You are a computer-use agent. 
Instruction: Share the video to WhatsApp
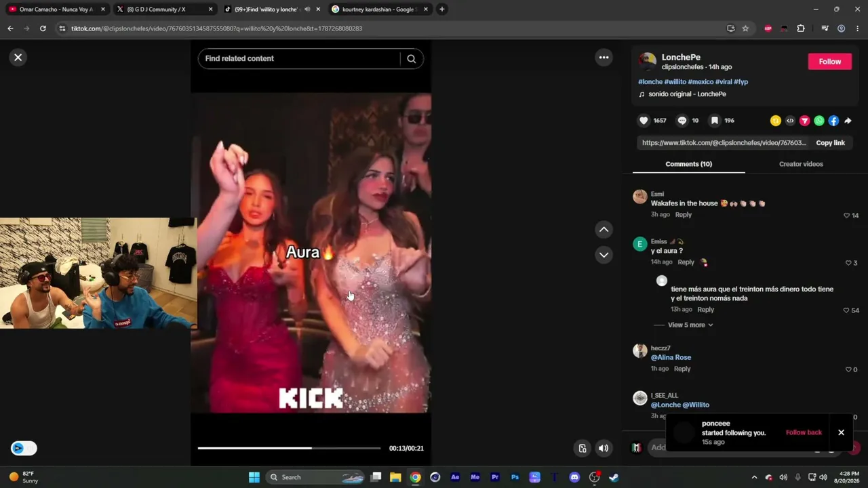[819, 121]
